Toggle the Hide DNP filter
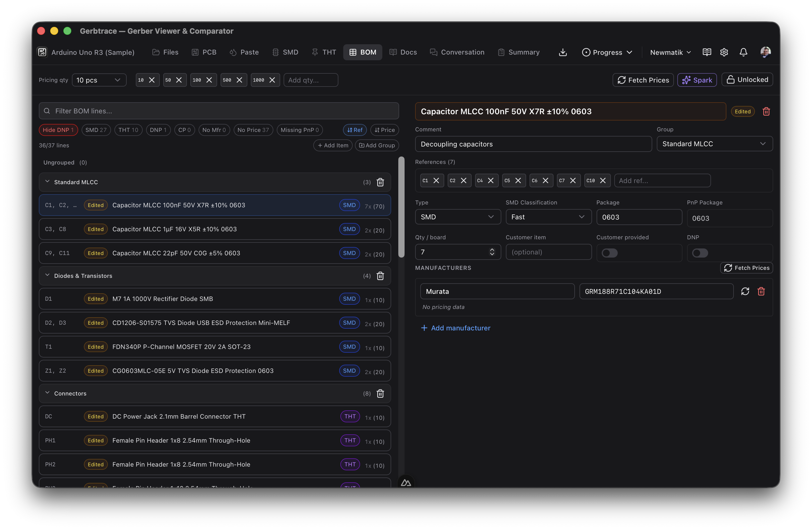The width and height of the screenshot is (812, 530). (58, 130)
